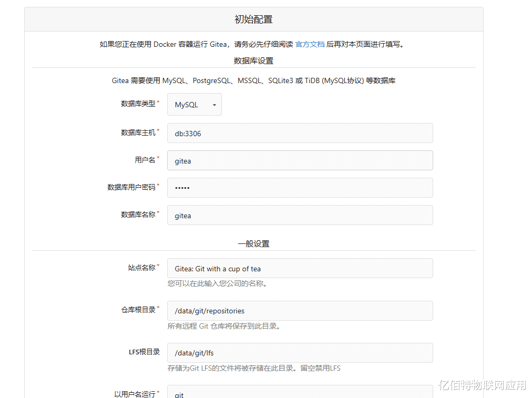The width and height of the screenshot is (532, 398).
Task: Click the LFS根目录 path field
Action: click(x=300, y=353)
